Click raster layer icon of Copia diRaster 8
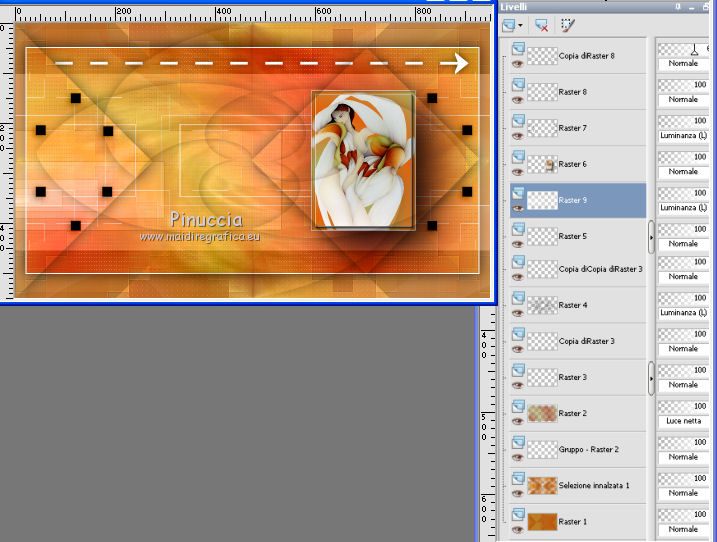Viewport: 717px width, 542px height. (x=518, y=48)
